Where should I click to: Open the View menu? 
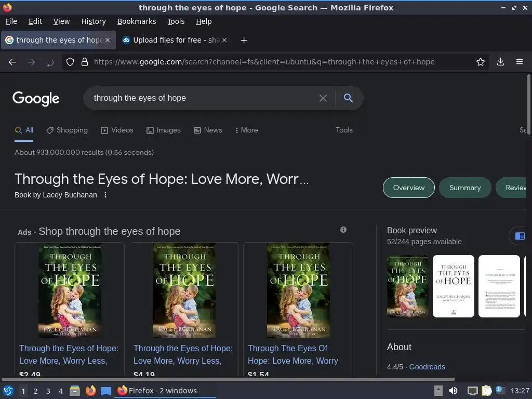[x=61, y=21]
